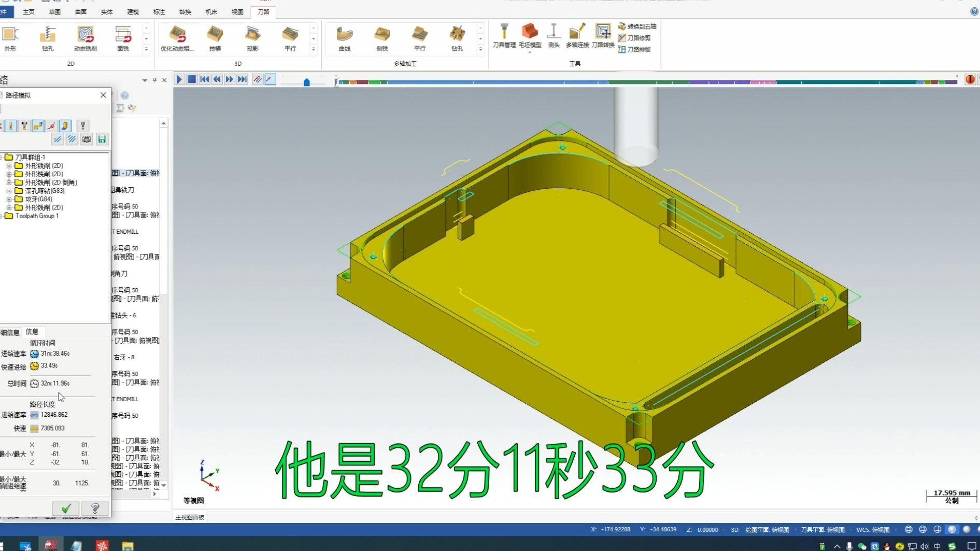Open 刀具管理 tool manager
The height and width of the screenshot is (551, 980).
(x=504, y=36)
